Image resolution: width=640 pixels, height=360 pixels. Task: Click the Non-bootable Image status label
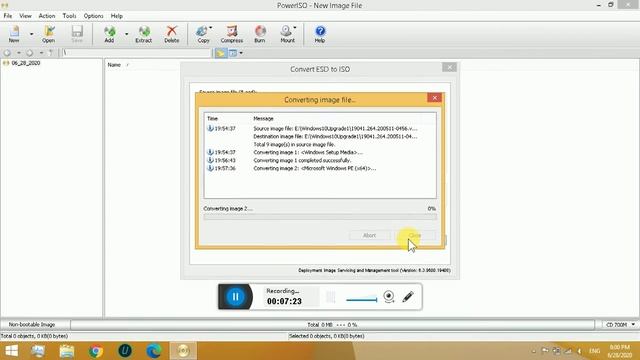click(32, 325)
